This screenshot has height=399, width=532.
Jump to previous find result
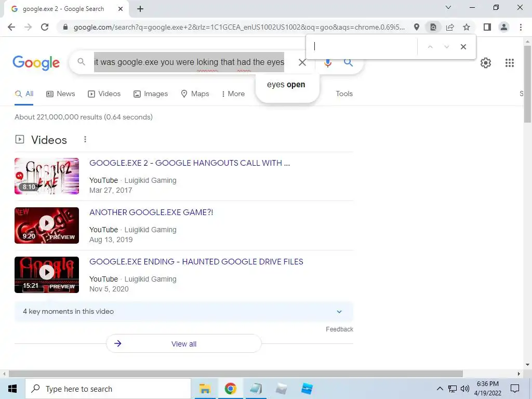tap(430, 47)
